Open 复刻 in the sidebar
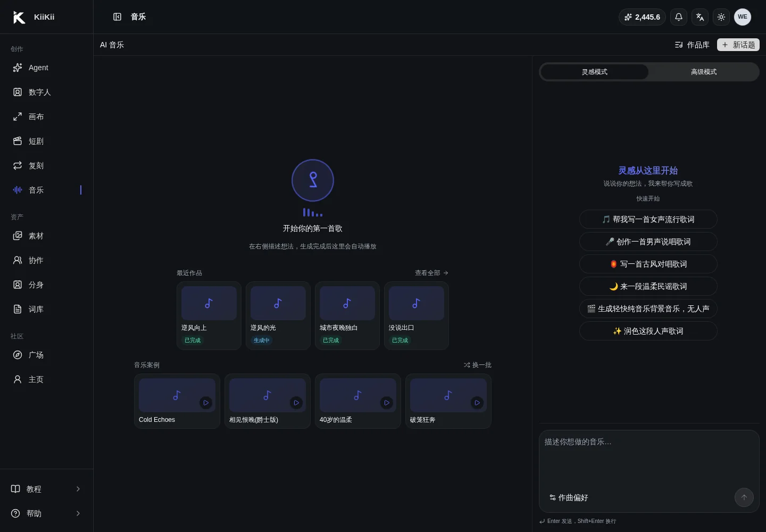 (47, 165)
